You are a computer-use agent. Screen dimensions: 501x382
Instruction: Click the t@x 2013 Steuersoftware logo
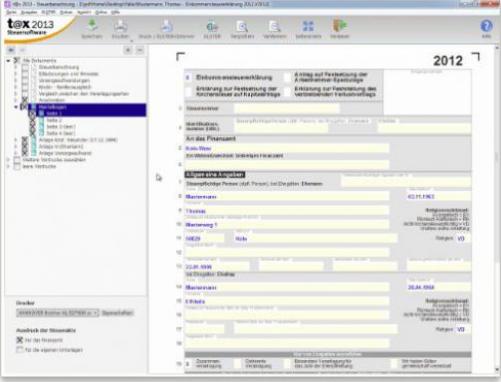(31, 26)
